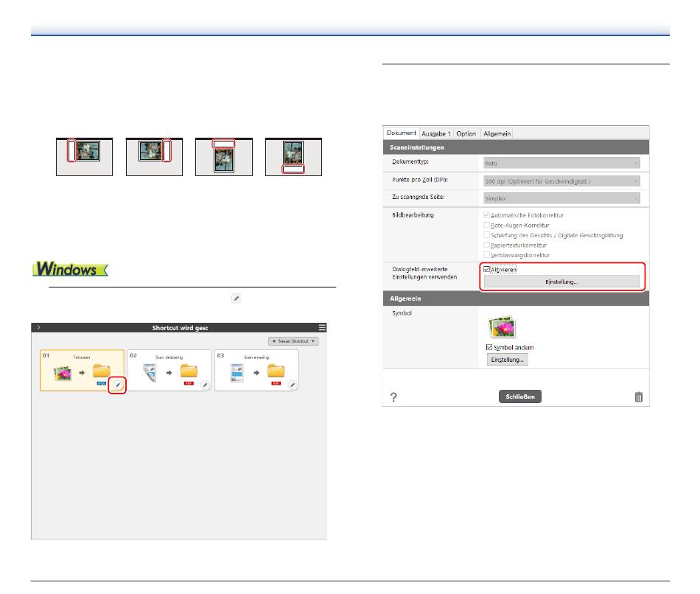The width and height of the screenshot is (700, 594).
Task: Click the arrow icon in shortcut 02
Action: point(169,373)
